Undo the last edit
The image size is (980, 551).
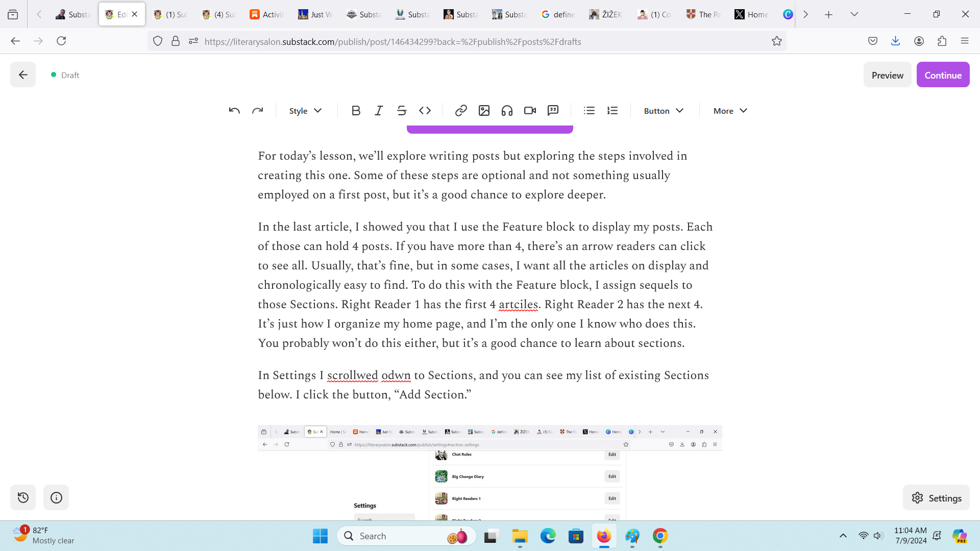click(234, 111)
